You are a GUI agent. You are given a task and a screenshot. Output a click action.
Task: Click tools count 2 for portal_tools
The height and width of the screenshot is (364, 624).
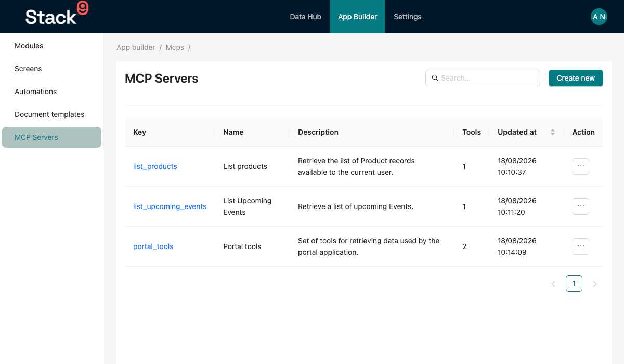click(x=464, y=246)
